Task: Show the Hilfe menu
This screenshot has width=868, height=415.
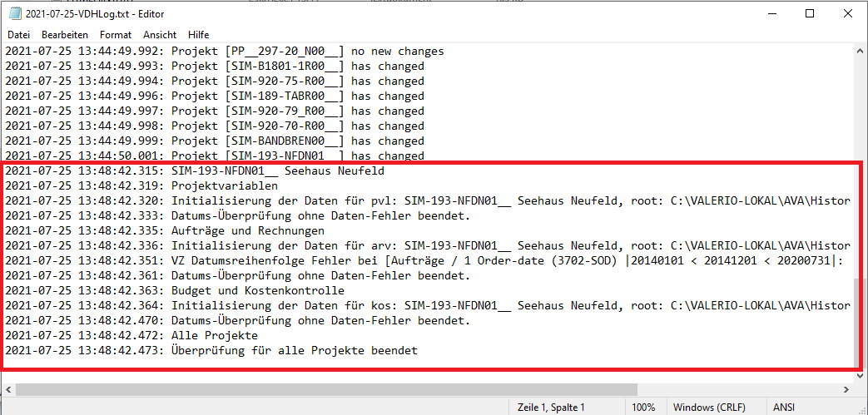Action: point(199,35)
